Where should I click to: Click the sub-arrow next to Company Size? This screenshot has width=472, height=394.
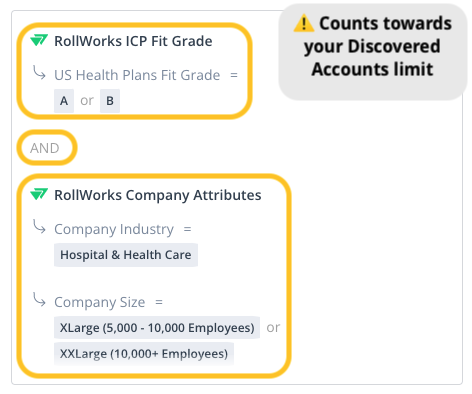tap(39, 300)
